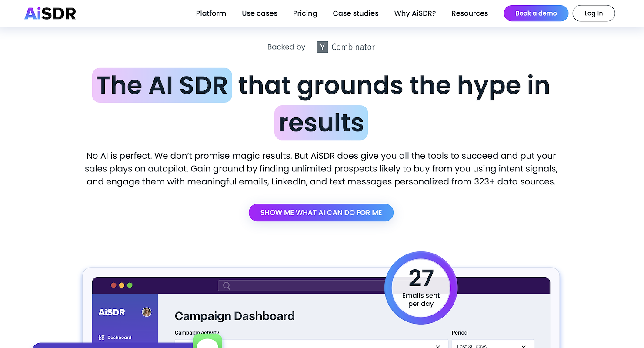Click the red window dot in mockup
This screenshot has width=644, height=348.
click(x=114, y=285)
